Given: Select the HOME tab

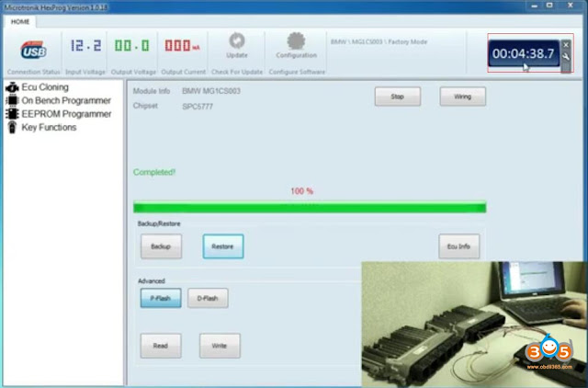Looking at the screenshot, I should tap(20, 22).
